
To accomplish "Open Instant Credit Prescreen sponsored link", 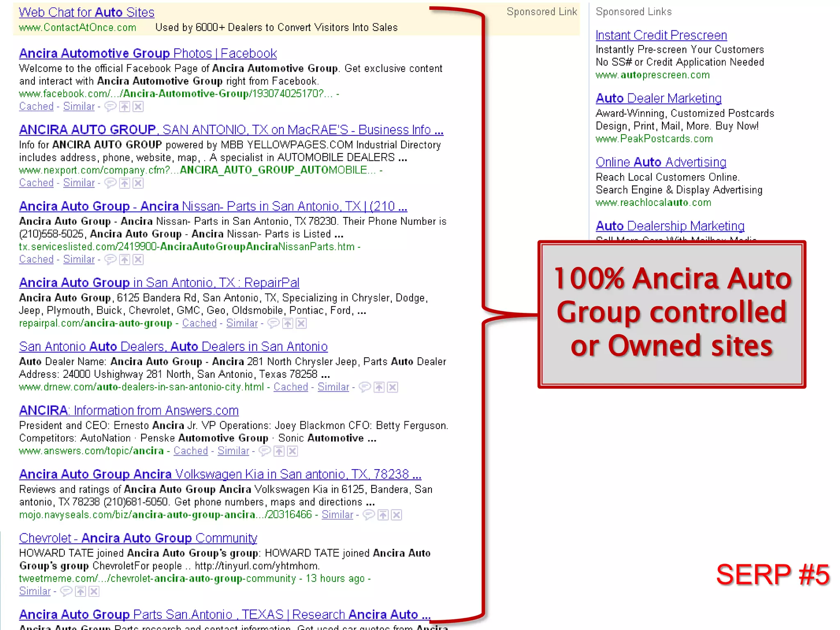I will (x=661, y=35).
